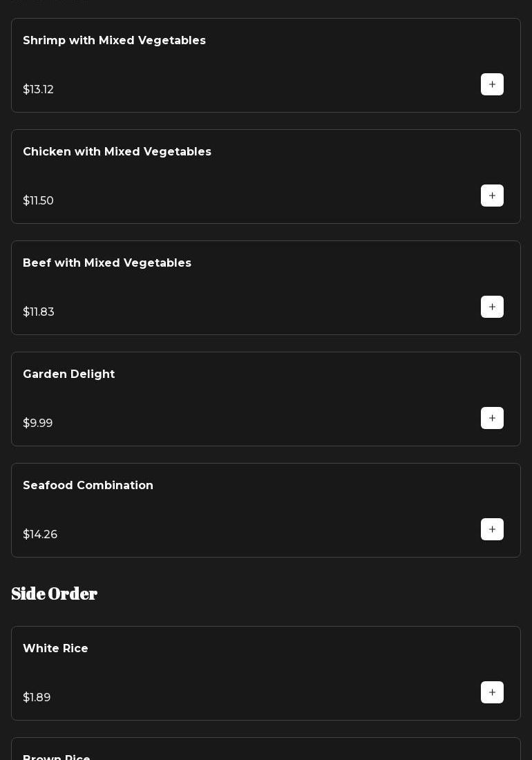Click the $1.89 White Rice price
The image size is (532, 760).
pos(37,698)
